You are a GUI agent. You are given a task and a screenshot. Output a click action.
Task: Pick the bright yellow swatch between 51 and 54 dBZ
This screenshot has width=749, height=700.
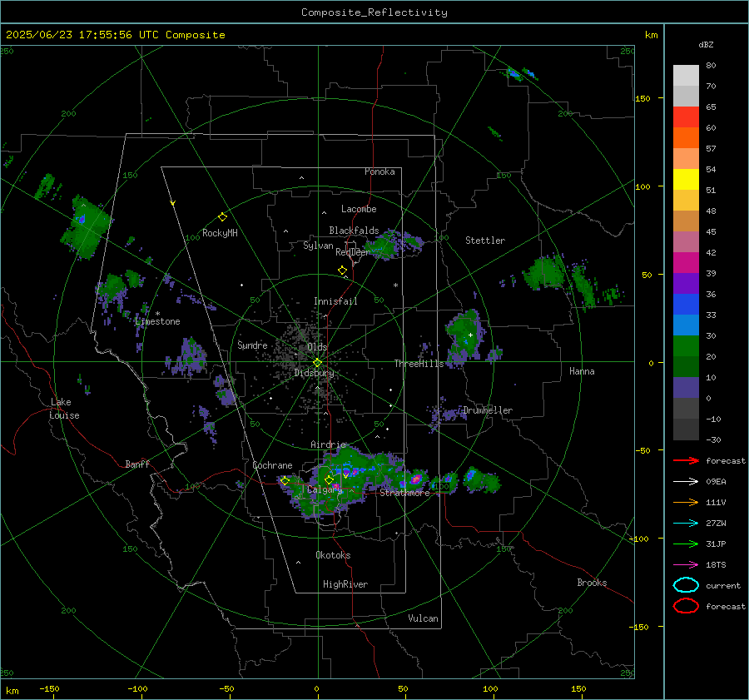tap(686, 180)
